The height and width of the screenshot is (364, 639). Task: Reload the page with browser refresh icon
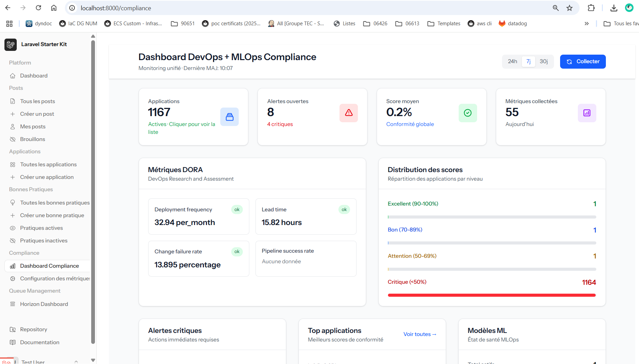(x=39, y=8)
